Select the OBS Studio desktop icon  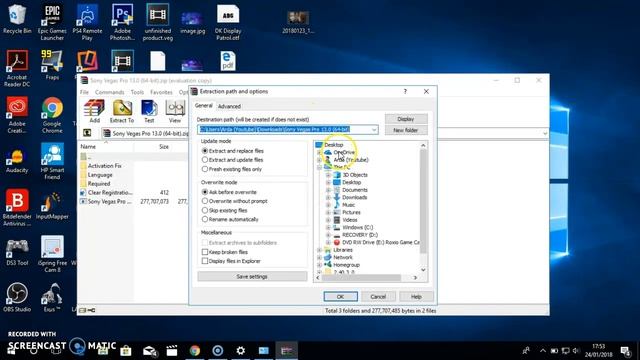click(17, 298)
